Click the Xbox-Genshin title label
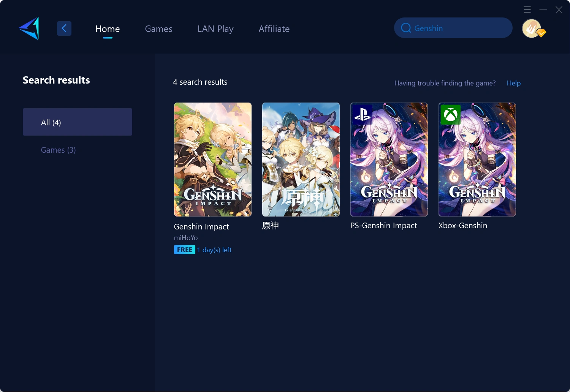Screen dimensions: 570x392 coord(463,226)
